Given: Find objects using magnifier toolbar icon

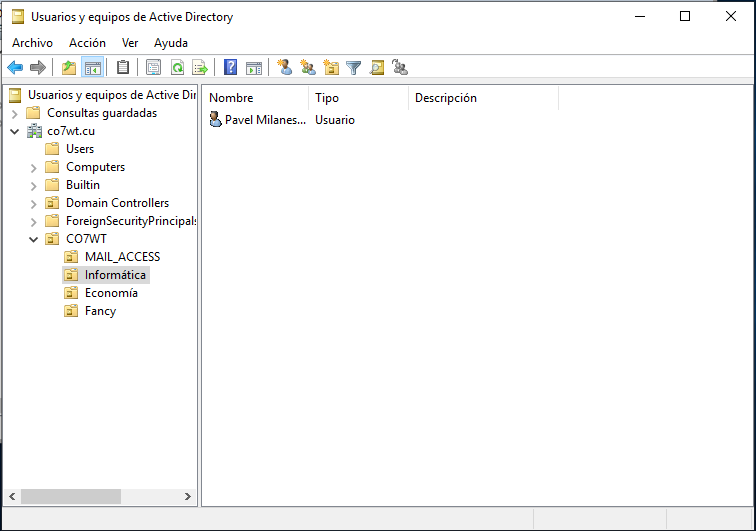Looking at the screenshot, I should tap(377, 68).
